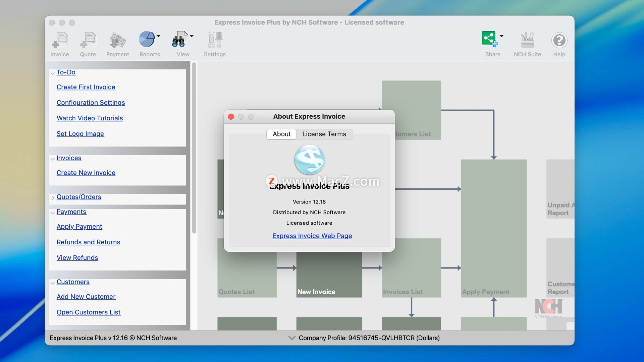This screenshot has width=644, height=362.
Task: Click the Customer Report flowchart box
Action: point(560,268)
